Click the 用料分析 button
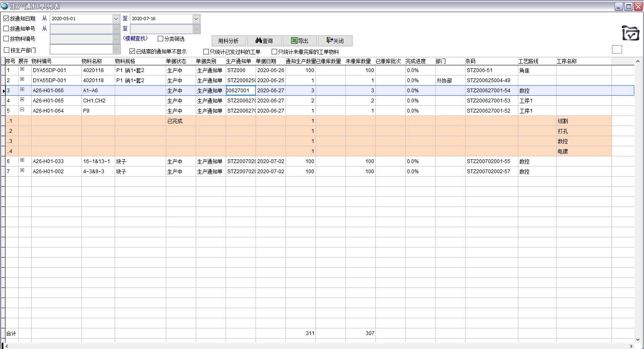Image resolution: width=644 pixels, height=349 pixels. tap(228, 41)
